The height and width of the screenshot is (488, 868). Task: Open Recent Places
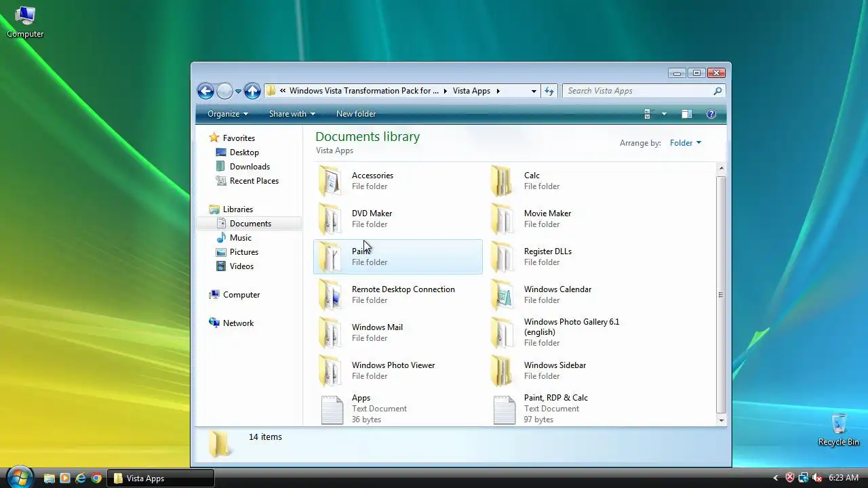point(254,181)
